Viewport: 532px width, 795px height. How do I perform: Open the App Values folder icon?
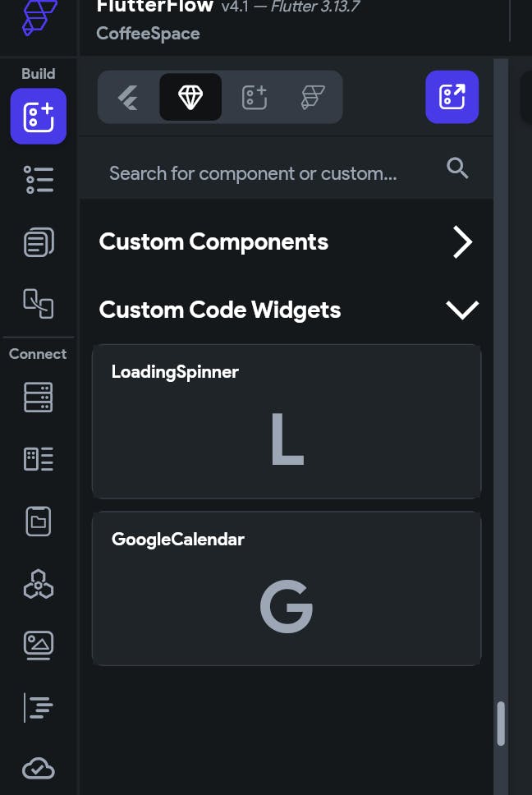pyautogui.click(x=39, y=522)
